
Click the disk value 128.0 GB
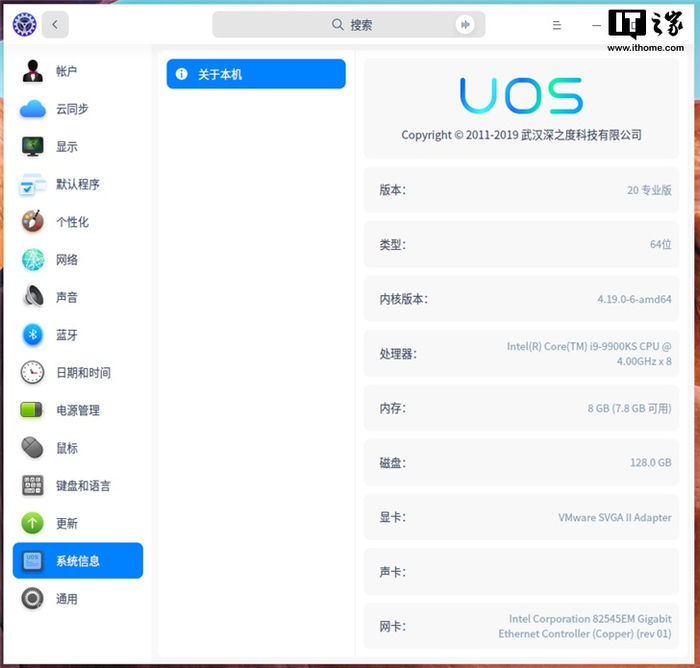[x=651, y=463]
